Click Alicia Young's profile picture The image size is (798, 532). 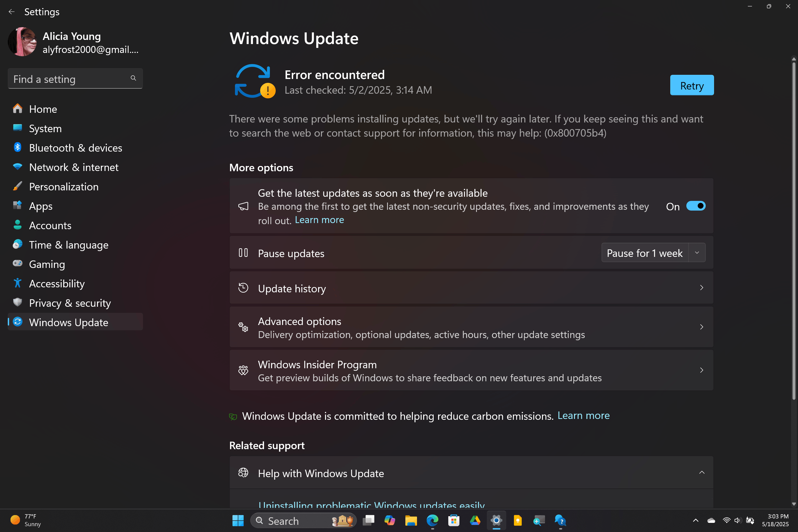(22, 42)
